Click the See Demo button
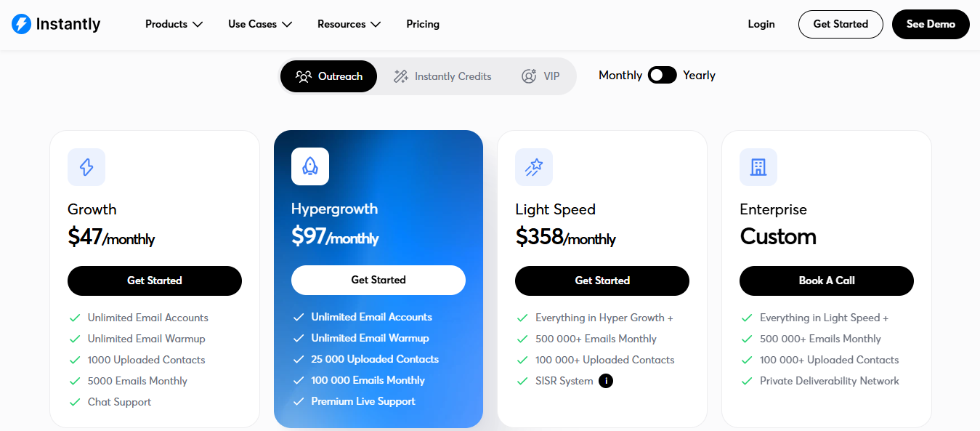The width and height of the screenshot is (980, 431). coord(930,24)
